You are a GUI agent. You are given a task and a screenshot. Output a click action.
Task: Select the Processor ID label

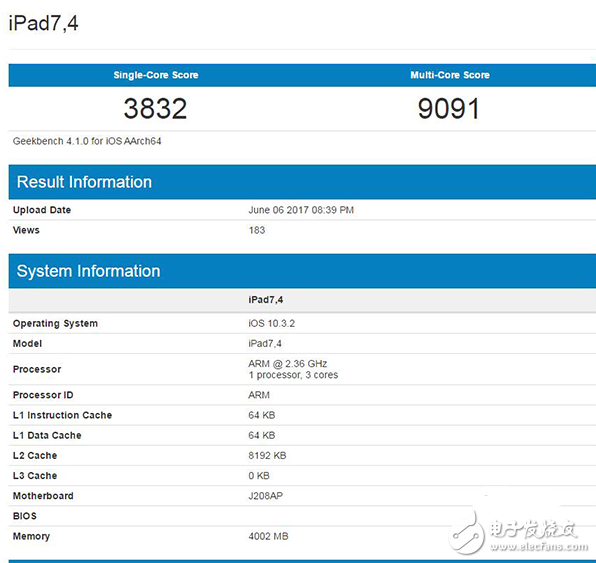tap(43, 395)
